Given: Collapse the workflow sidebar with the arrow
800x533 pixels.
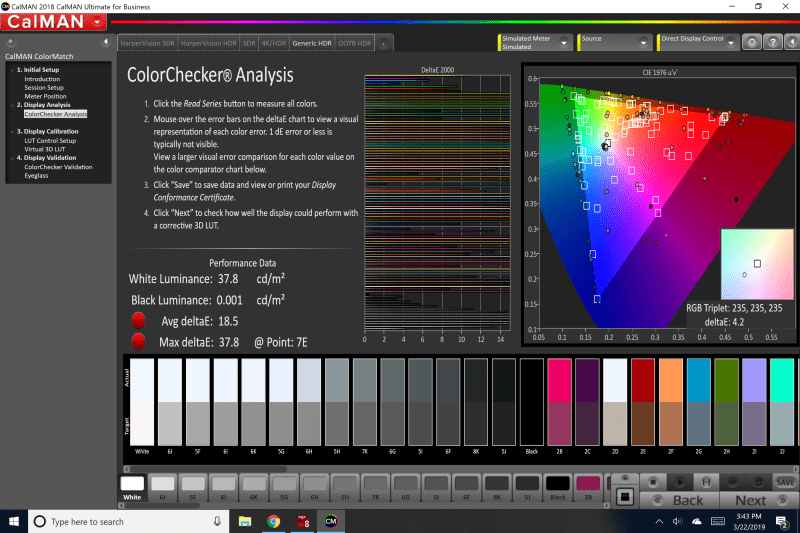Looking at the screenshot, I should coord(106,42).
